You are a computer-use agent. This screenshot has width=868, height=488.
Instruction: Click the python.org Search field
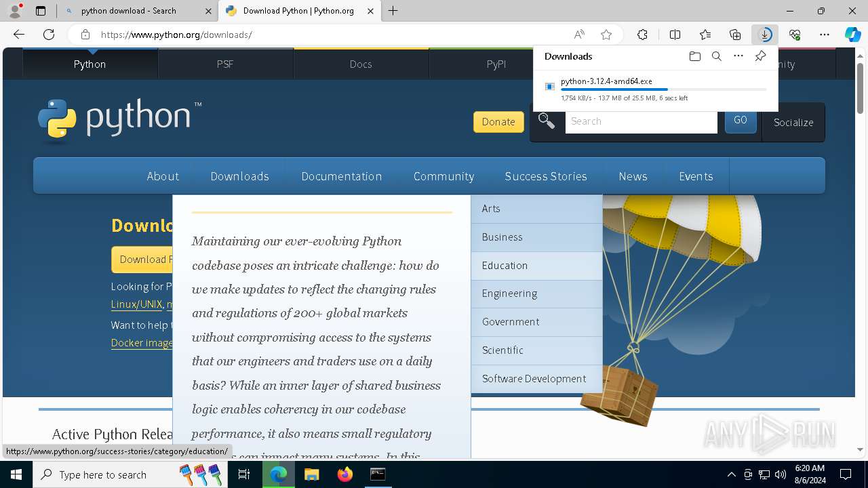point(641,121)
